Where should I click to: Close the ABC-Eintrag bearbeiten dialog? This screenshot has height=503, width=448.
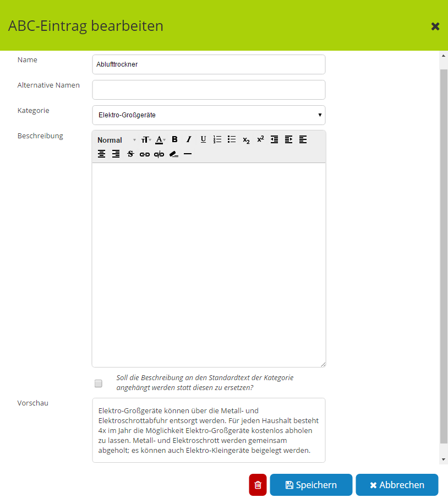tap(435, 26)
